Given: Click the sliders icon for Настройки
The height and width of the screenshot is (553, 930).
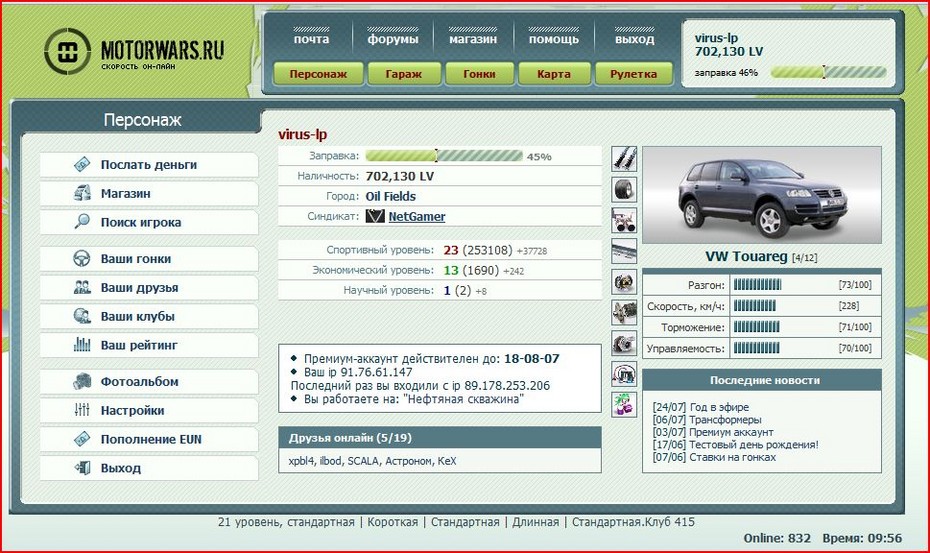Looking at the screenshot, I should (x=83, y=410).
